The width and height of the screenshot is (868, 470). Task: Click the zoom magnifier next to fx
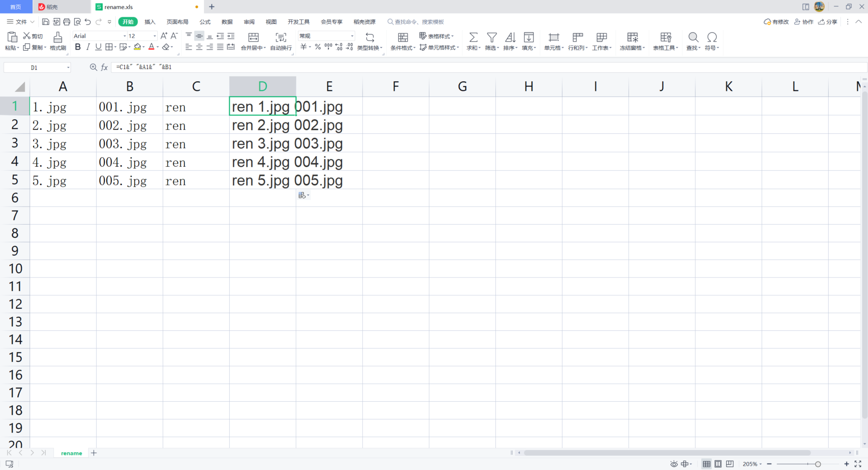pyautogui.click(x=93, y=67)
